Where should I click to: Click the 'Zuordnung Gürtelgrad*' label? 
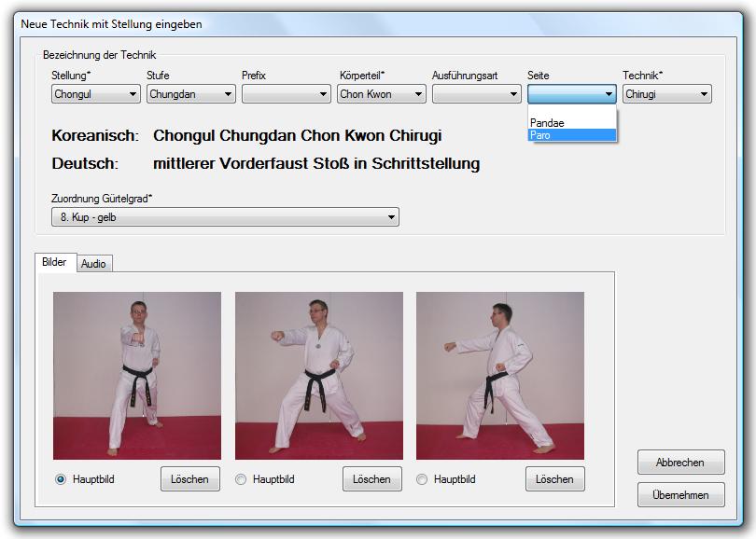pyautogui.click(x=102, y=198)
